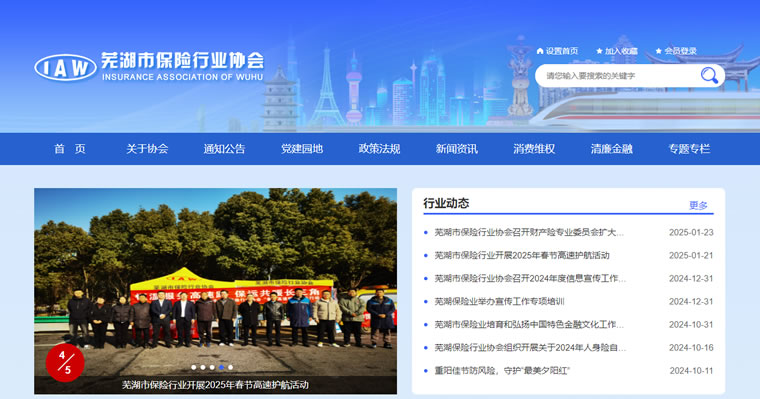This screenshot has height=399, width=760.
Task: Click the keyword search input field
Action: (x=618, y=76)
